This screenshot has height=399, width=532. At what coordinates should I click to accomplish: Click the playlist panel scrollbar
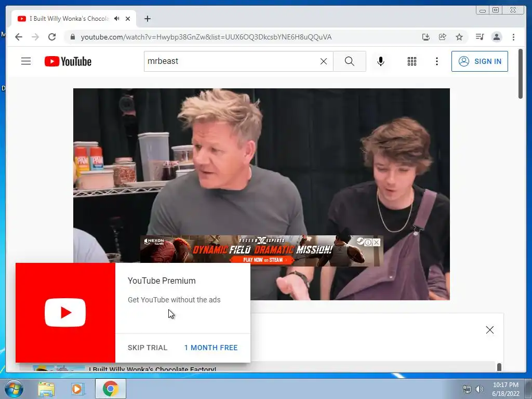pyautogui.click(x=499, y=367)
